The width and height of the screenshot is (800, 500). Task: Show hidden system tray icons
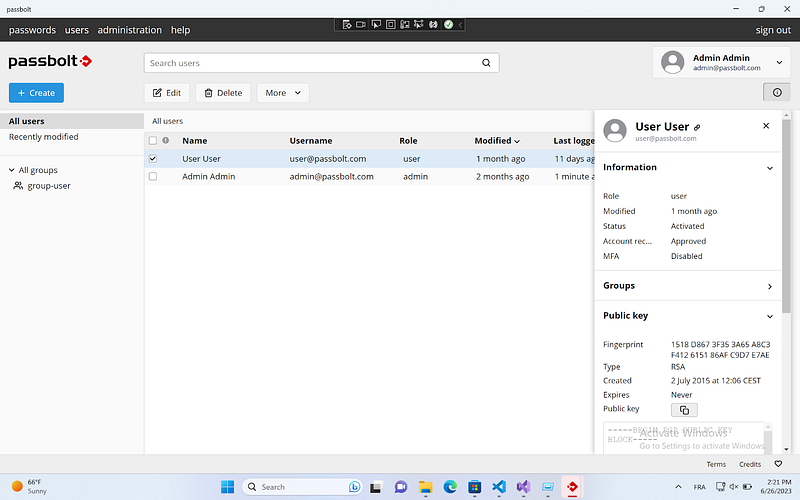(678, 487)
